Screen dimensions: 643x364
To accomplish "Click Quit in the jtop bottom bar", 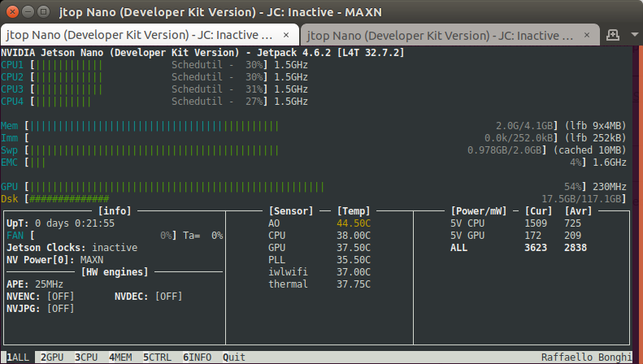I will click(x=234, y=357).
